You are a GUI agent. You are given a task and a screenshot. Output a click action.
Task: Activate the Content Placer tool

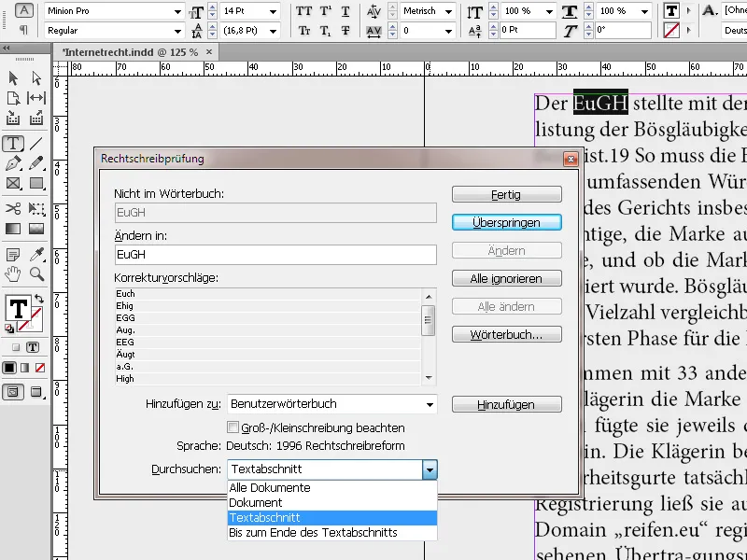point(36,118)
